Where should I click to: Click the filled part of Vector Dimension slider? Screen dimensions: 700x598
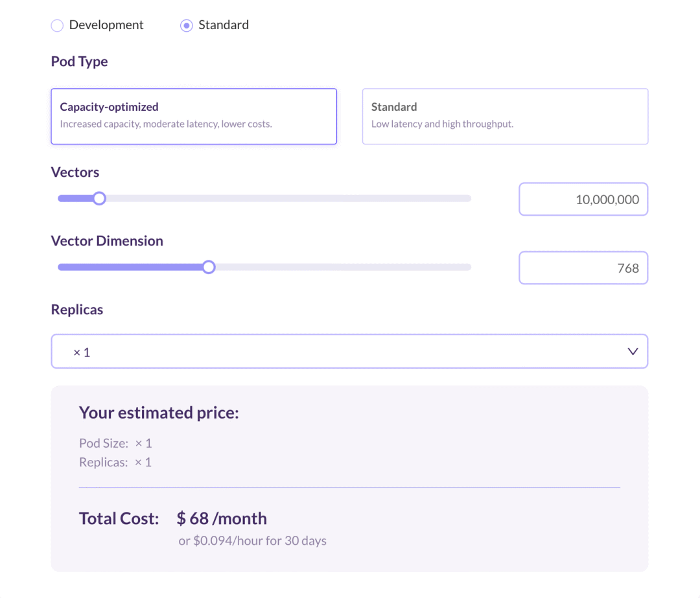point(130,267)
